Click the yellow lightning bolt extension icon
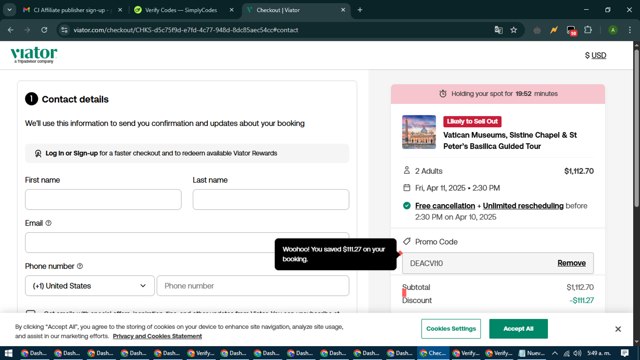The image size is (640, 360). point(554,30)
